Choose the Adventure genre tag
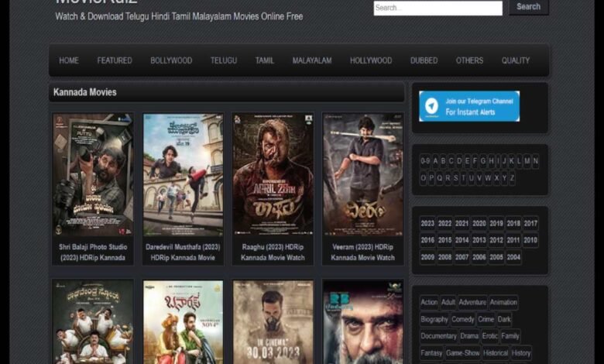Screen dimensions: 604x364 pos(472,302)
